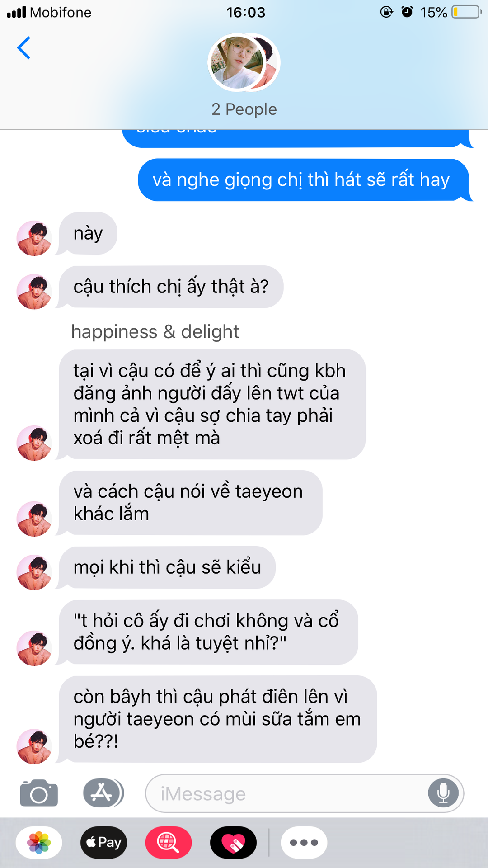Open group details via 2 People label
This screenshot has height=868, width=488.
(x=244, y=109)
